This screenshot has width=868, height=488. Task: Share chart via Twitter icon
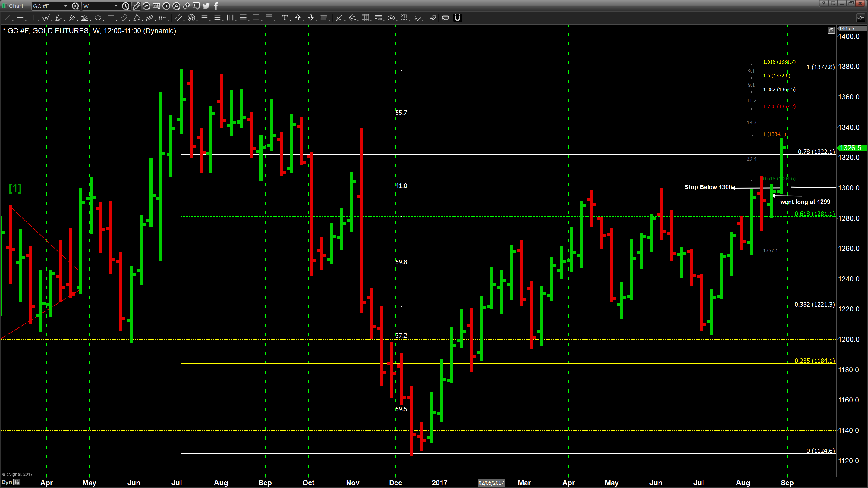tap(206, 6)
